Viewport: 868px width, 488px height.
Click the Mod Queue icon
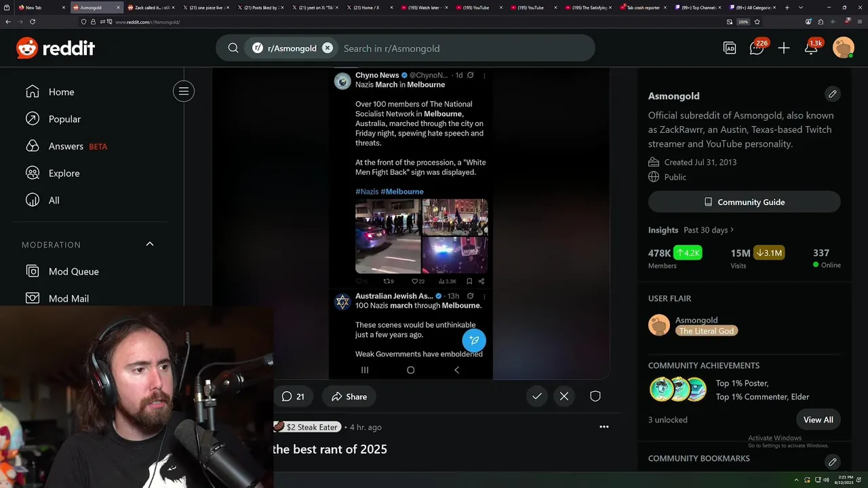pyautogui.click(x=33, y=271)
